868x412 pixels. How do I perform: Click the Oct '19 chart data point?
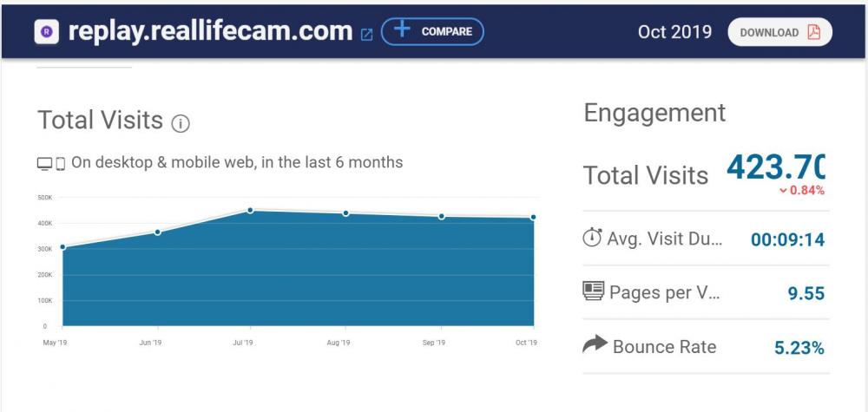pyautogui.click(x=533, y=218)
